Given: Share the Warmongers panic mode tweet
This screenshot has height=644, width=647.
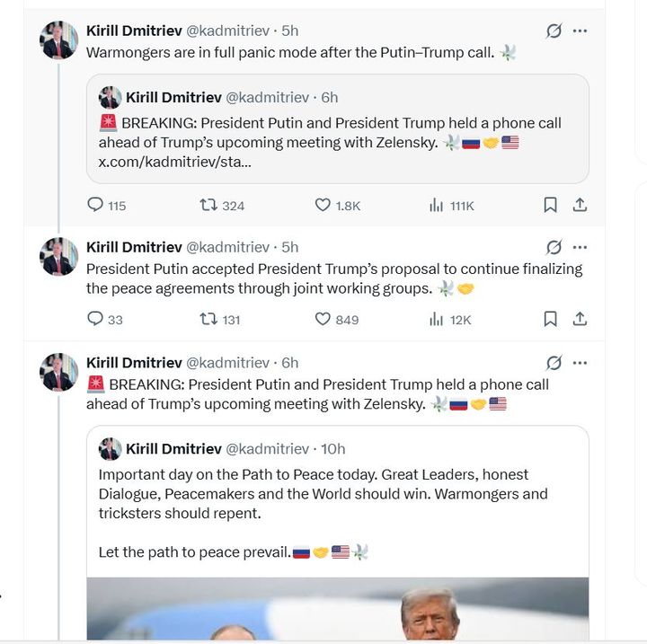Looking at the screenshot, I should 580,206.
